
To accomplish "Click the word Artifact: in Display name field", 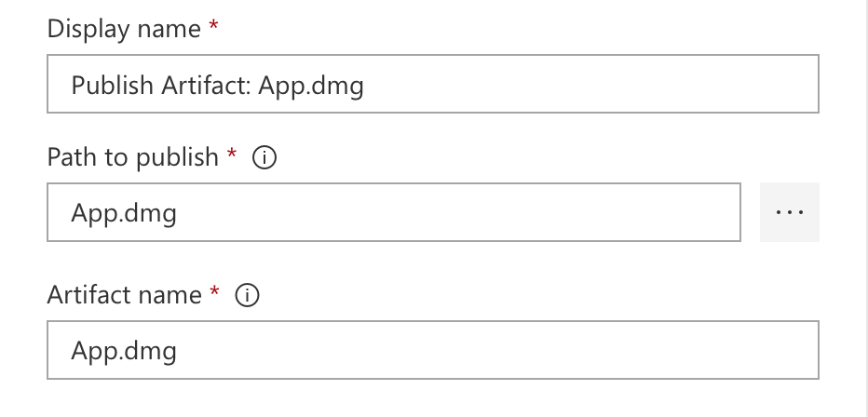I will pyautogui.click(x=206, y=86).
